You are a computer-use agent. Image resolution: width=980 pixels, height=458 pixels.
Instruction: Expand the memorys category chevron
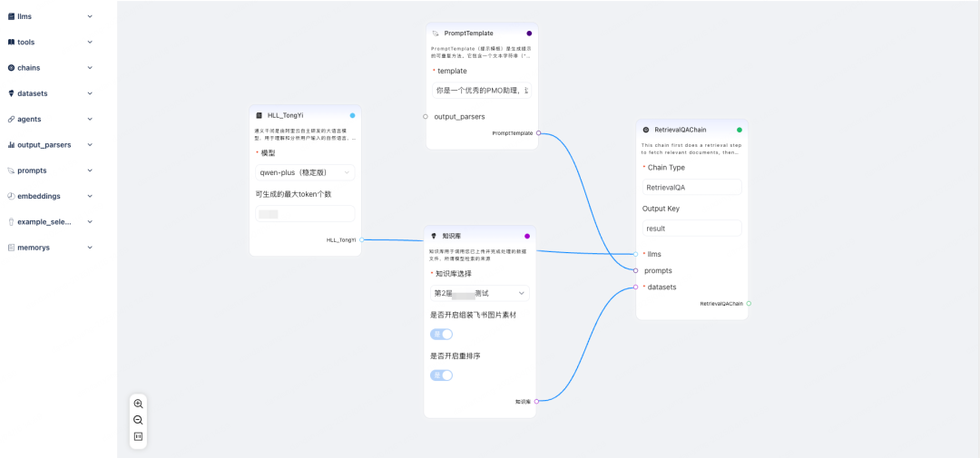pos(90,248)
